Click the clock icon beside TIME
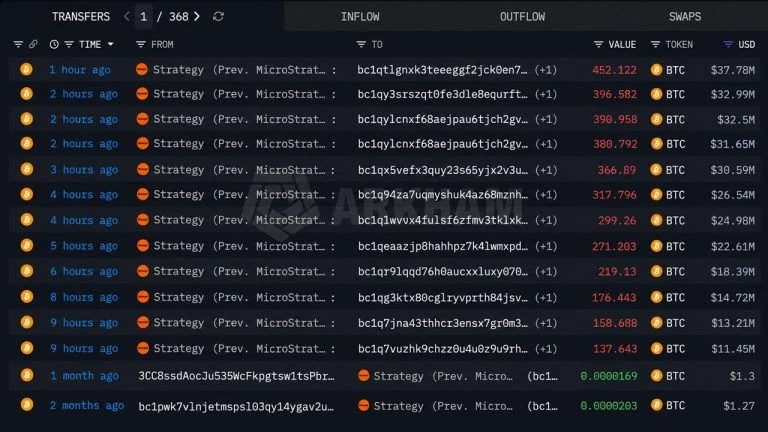The image size is (768, 432). (54, 45)
